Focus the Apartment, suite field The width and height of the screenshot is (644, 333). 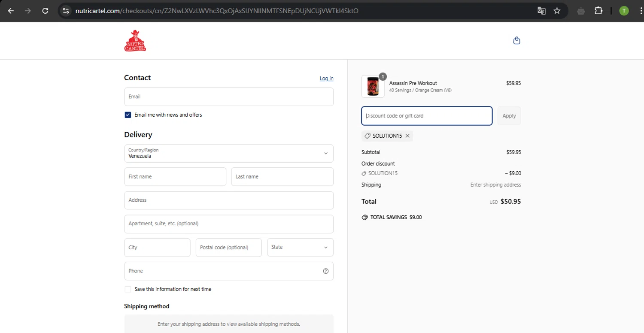point(229,224)
